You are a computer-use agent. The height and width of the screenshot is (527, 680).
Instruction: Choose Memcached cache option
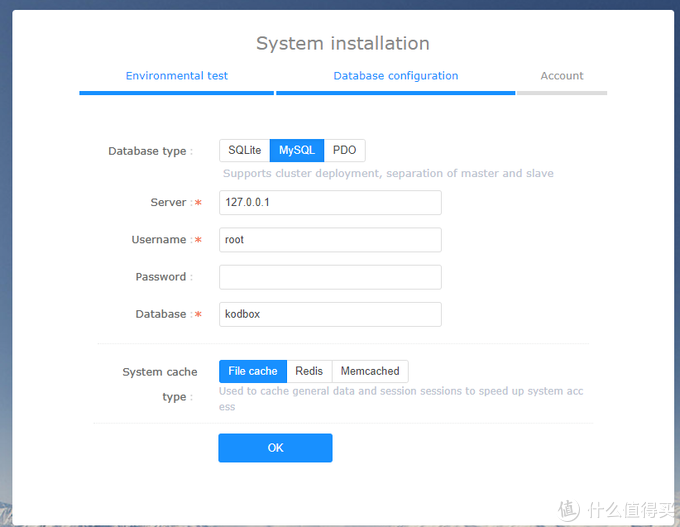(x=370, y=371)
